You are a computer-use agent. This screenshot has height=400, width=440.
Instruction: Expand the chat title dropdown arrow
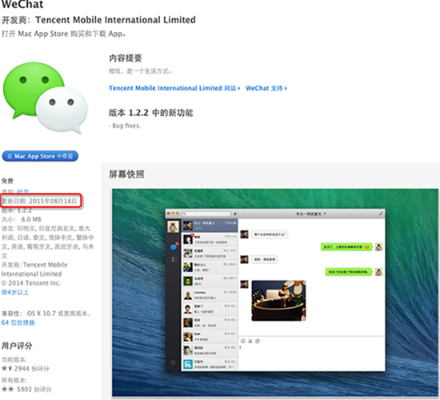[x=325, y=214]
